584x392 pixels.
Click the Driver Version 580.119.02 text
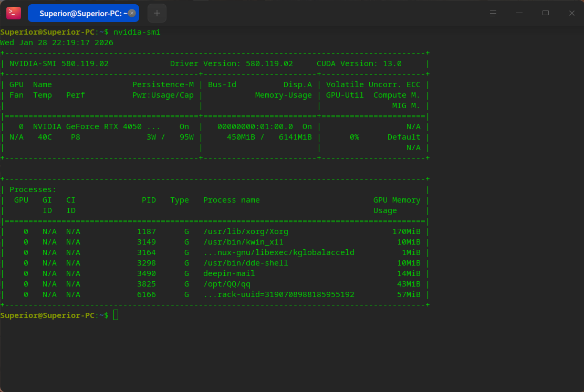click(231, 63)
